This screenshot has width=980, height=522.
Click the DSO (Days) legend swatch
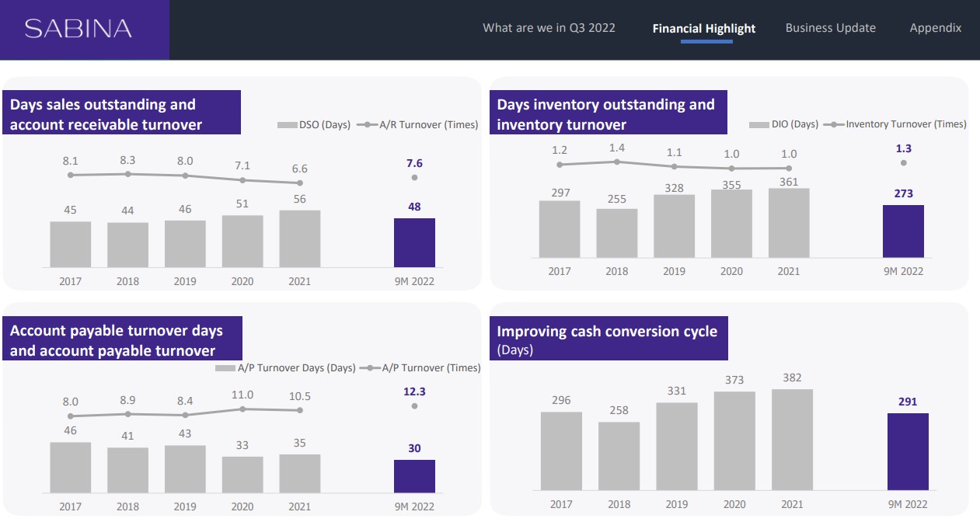click(x=287, y=125)
